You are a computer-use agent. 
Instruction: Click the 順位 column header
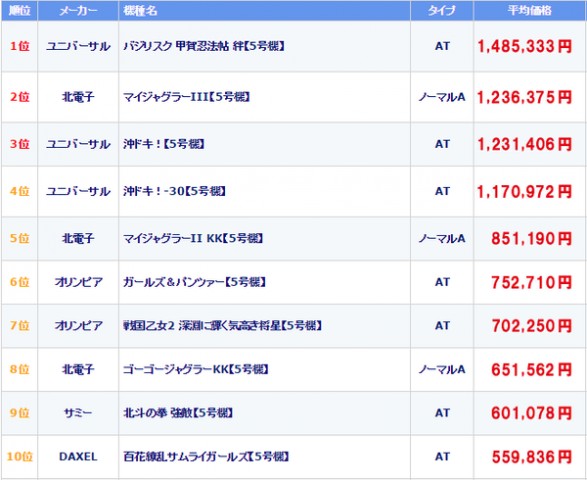coord(19,10)
